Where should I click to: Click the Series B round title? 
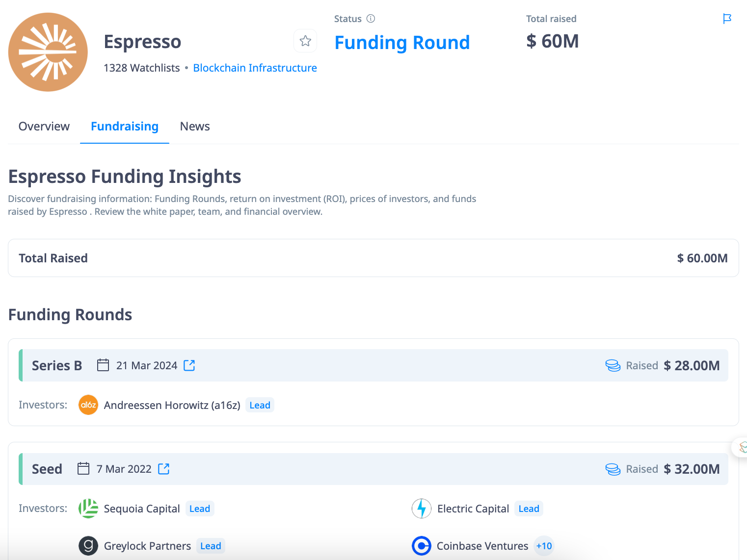pyautogui.click(x=57, y=365)
